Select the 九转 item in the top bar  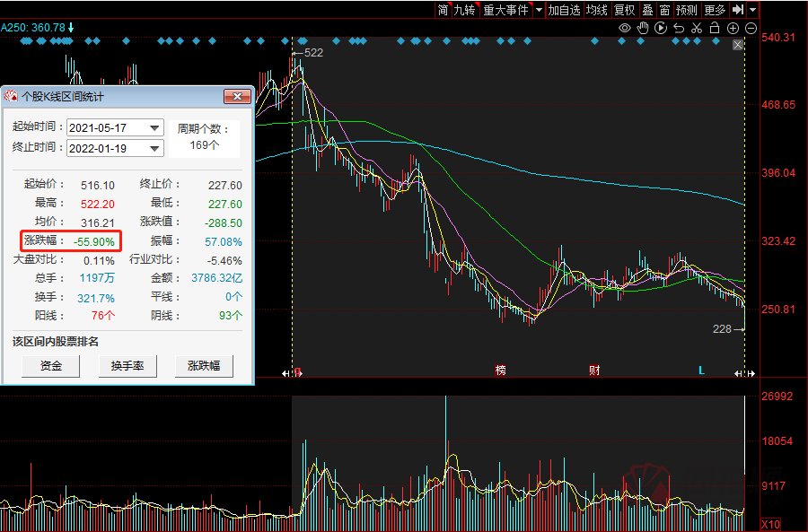pyautogui.click(x=467, y=10)
